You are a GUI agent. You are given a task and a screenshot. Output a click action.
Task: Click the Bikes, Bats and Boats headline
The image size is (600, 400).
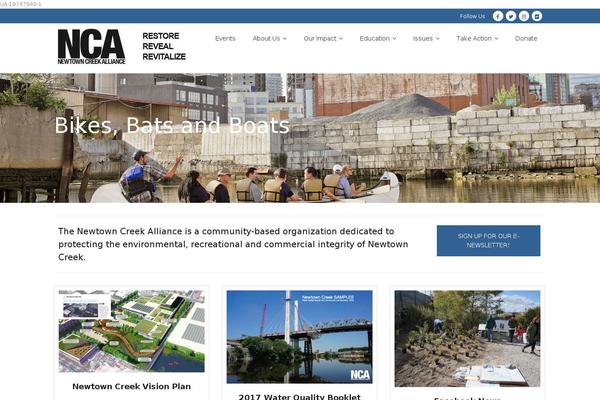(x=172, y=125)
